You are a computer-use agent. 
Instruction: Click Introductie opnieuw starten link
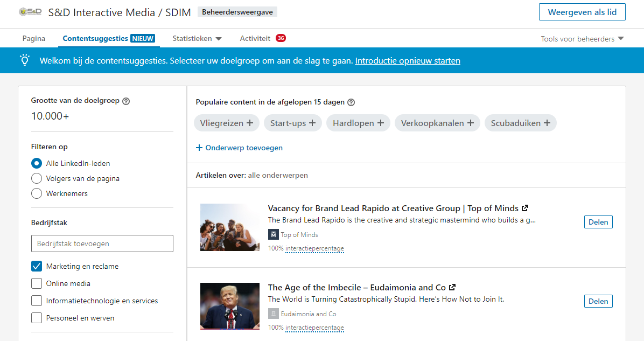[408, 61]
